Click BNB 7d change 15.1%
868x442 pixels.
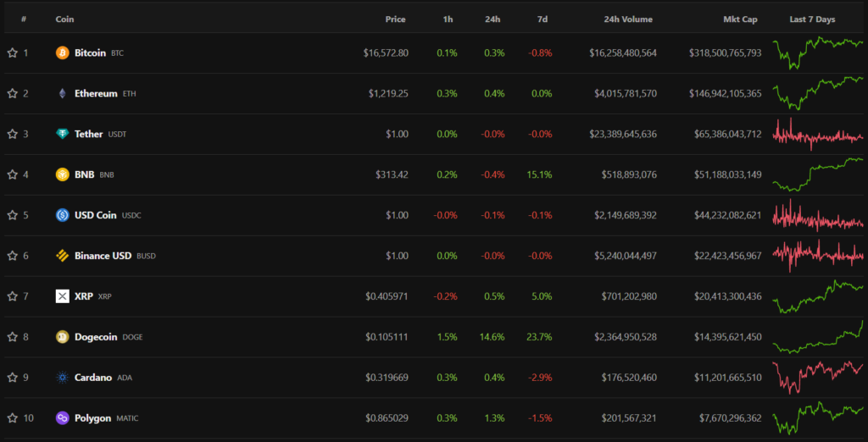pyautogui.click(x=540, y=174)
